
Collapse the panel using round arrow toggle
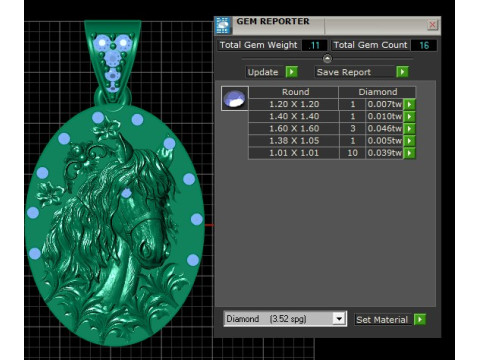(x=327, y=59)
